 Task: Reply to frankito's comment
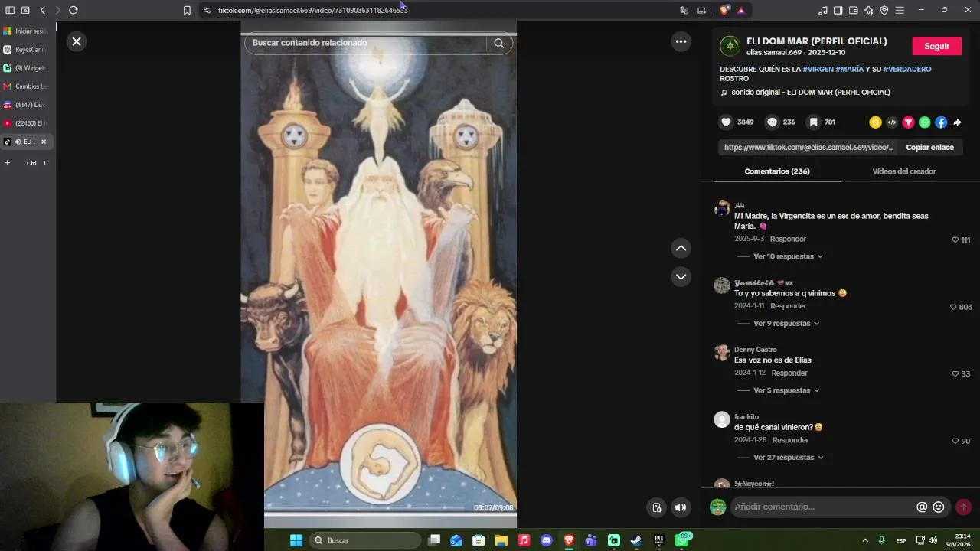click(x=791, y=440)
